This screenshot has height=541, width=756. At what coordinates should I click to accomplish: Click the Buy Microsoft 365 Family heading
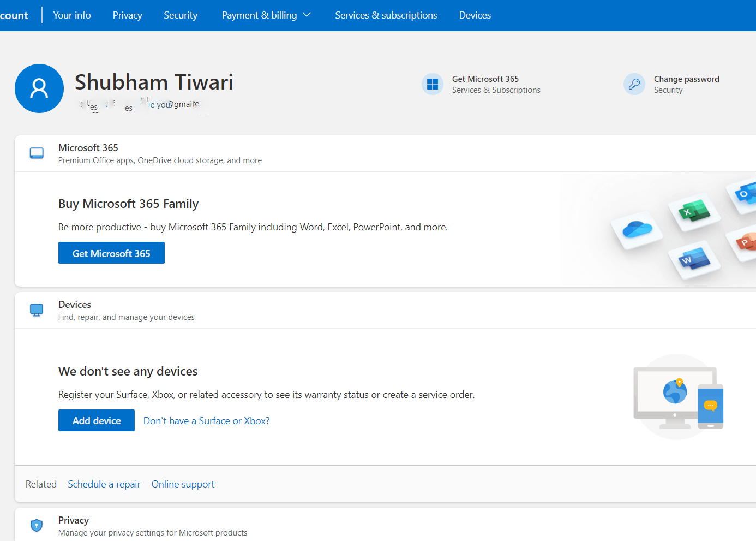(x=128, y=204)
